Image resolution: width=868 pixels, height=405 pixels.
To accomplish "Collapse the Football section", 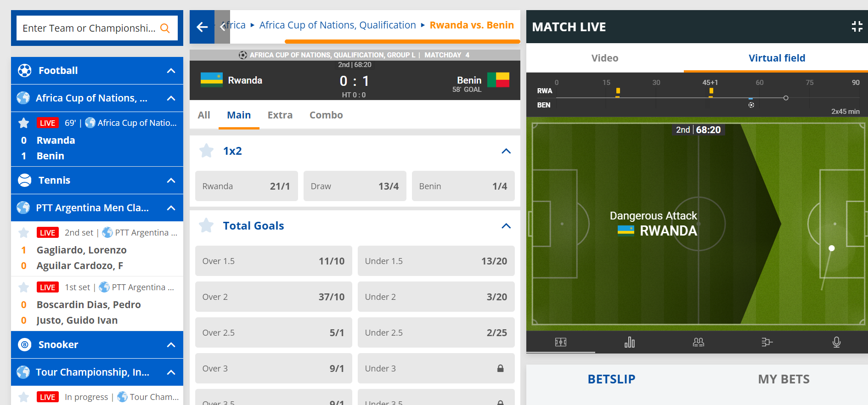I will click(x=171, y=71).
